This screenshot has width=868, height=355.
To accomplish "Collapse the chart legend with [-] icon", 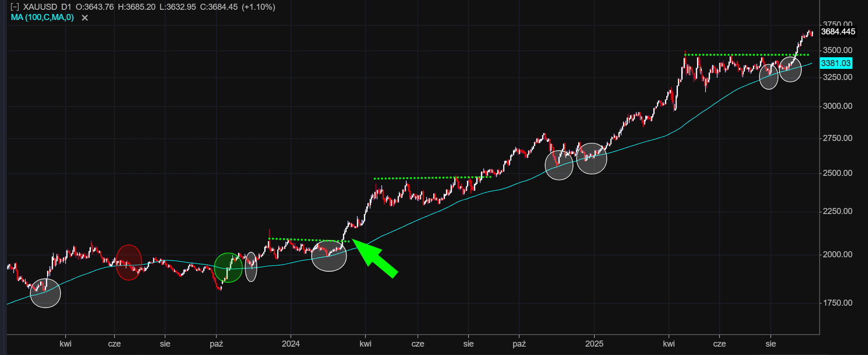I will 15,7.
